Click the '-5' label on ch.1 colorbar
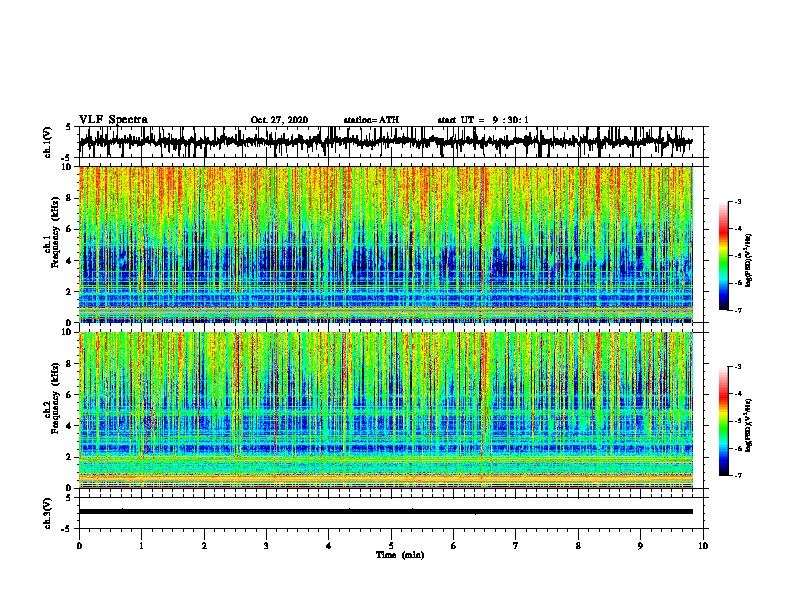Image resolution: width=792 pixels, height=612 pixels. 737,256
